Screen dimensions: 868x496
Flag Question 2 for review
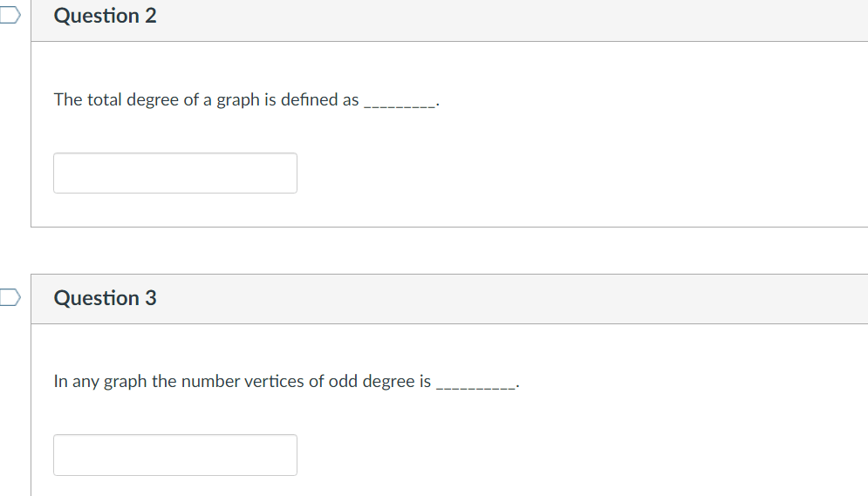10,15
